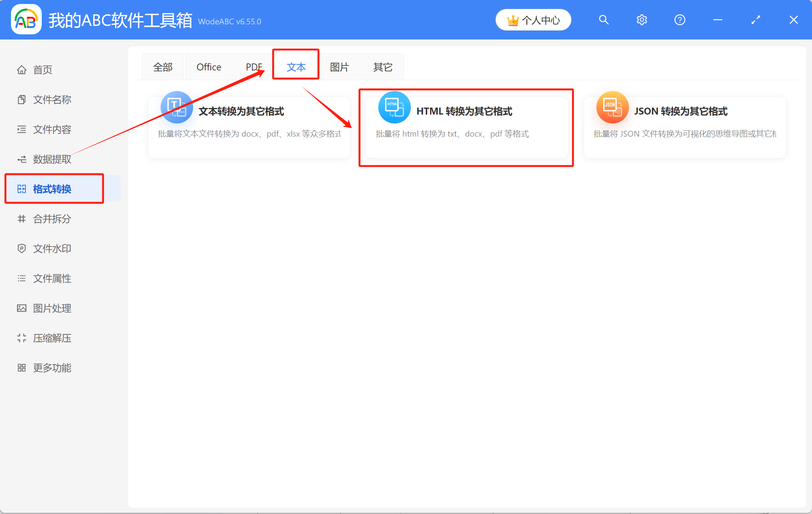812x514 pixels.
Task: Go to 首页 in sidebar
Action: point(43,70)
